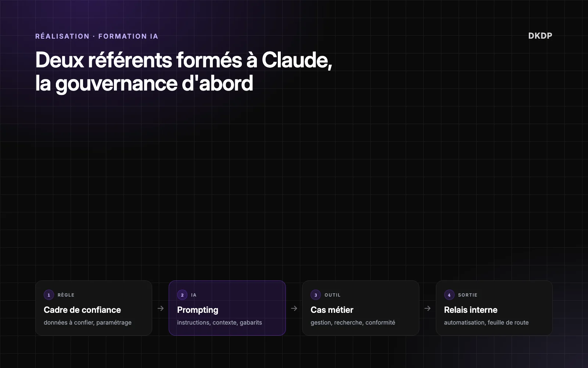Select 'gestion, recherche, conformité' text
Viewport: 588px width, 368px height.
353,322
